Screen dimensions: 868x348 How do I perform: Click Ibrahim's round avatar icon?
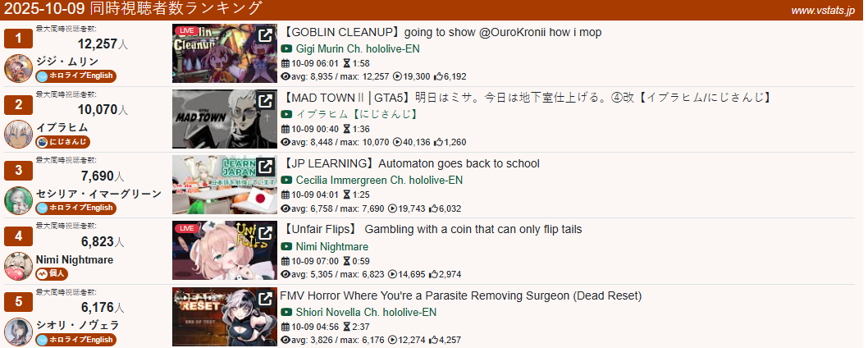(18, 134)
